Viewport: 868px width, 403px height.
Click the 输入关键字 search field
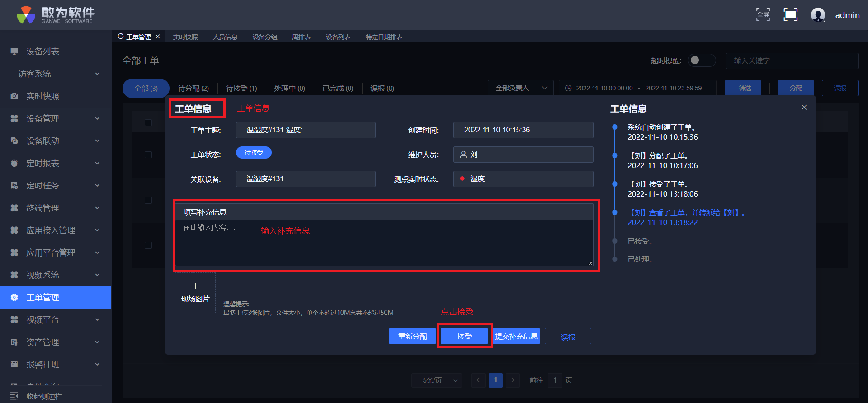click(x=792, y=61)
